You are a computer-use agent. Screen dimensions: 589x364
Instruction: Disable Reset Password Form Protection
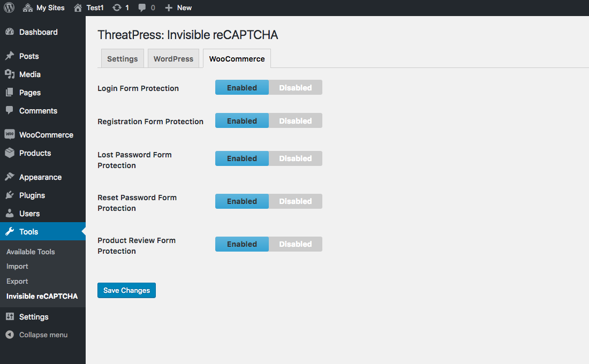pyautogui.click(x=295, y=201)
